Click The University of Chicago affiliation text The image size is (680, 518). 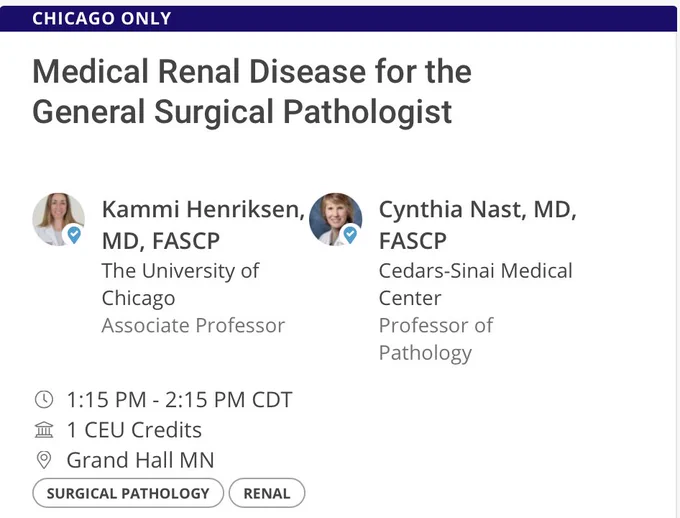180,284
